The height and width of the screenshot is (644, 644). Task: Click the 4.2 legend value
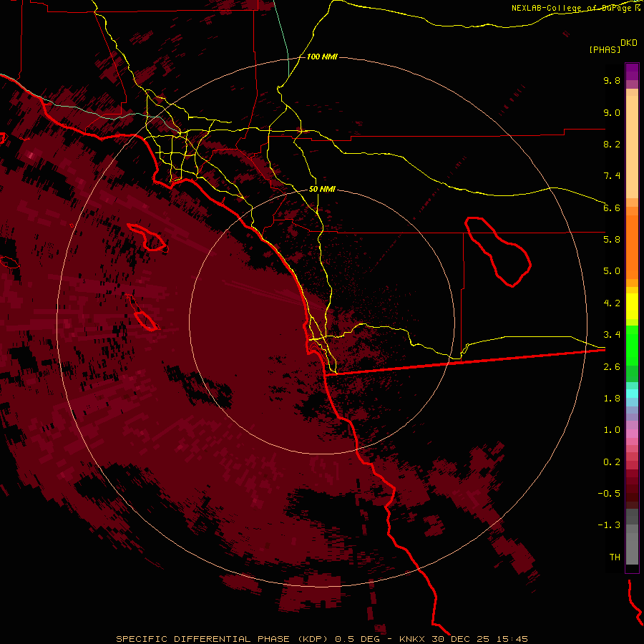612,303
